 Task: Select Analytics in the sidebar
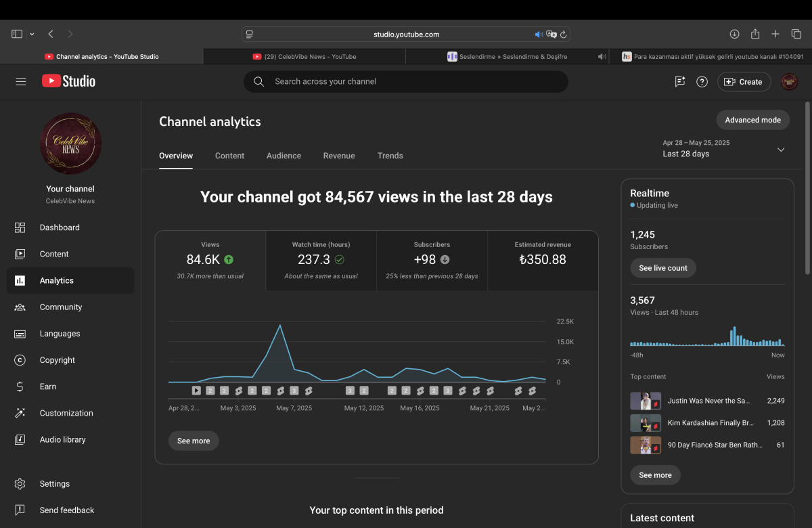70,280
